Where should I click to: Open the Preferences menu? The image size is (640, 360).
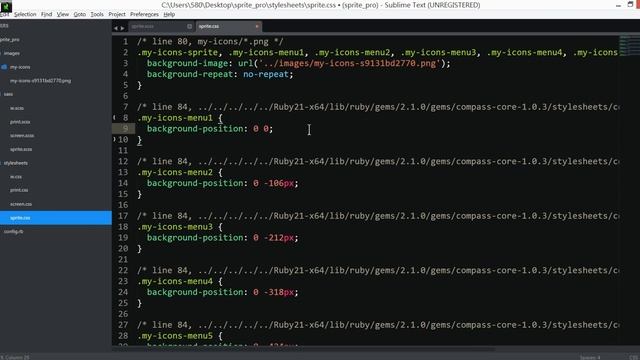(144, 14)
